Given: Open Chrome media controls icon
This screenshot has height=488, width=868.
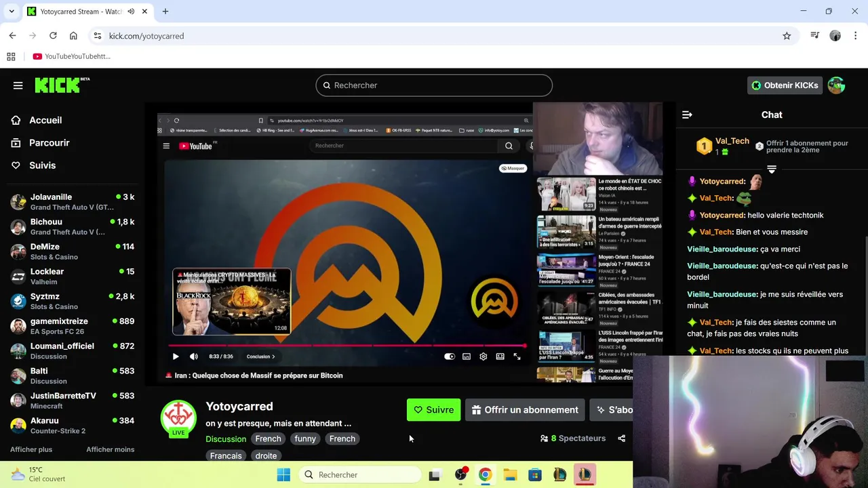Looking at the screenshot, I should tap(815, 36).
